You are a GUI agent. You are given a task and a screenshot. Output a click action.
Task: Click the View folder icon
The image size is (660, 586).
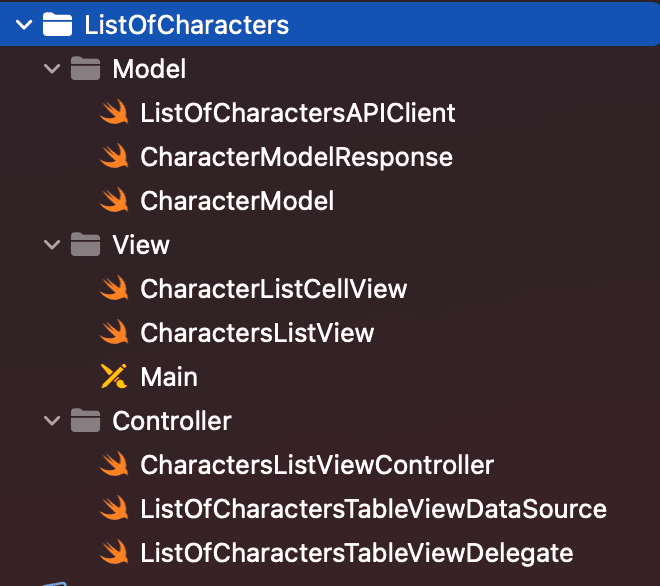85,244
